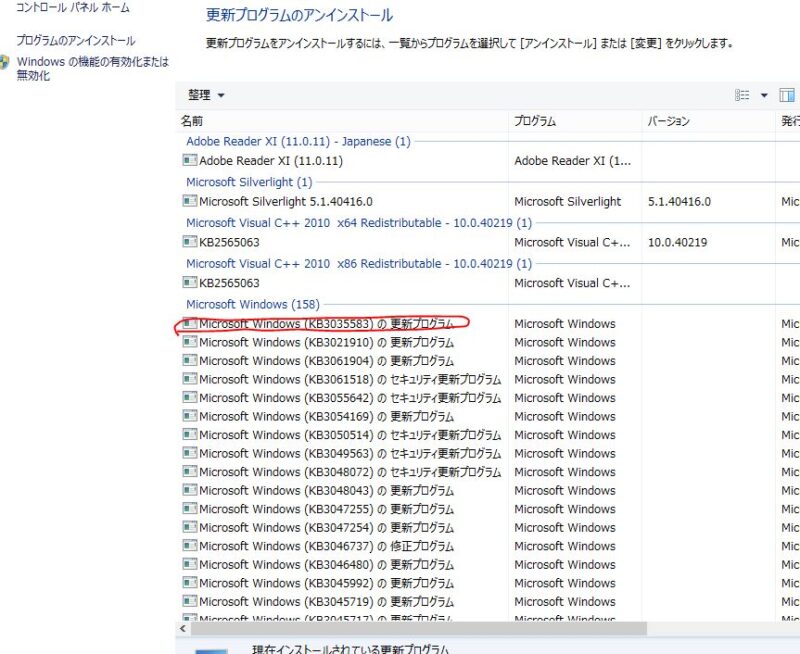Select Microsoft Windows (KB3047255) の 更新プログラム text
This screenshot has width=800, height=654.
tap(327, 509)
